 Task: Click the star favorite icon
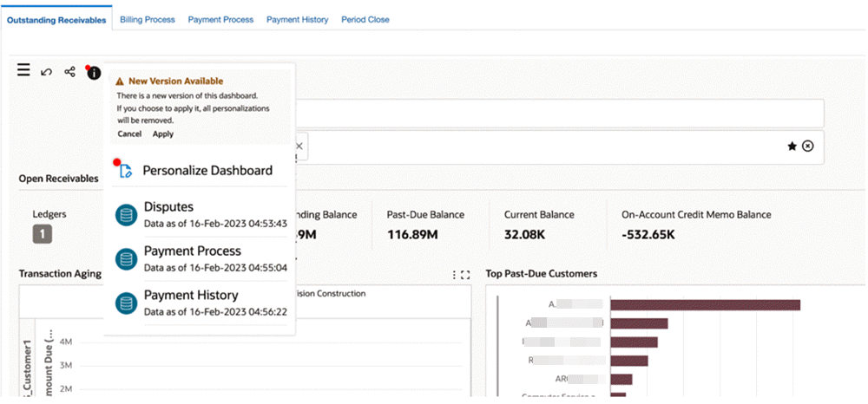pyautogui.click(x=792, y=147)
